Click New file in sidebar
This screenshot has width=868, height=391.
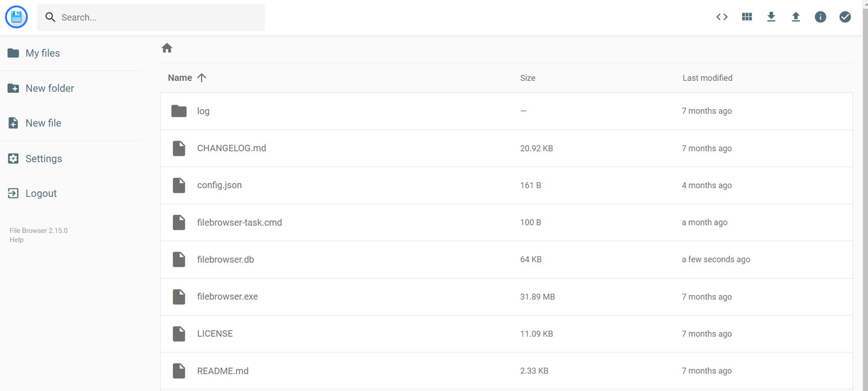coord(43,123)
